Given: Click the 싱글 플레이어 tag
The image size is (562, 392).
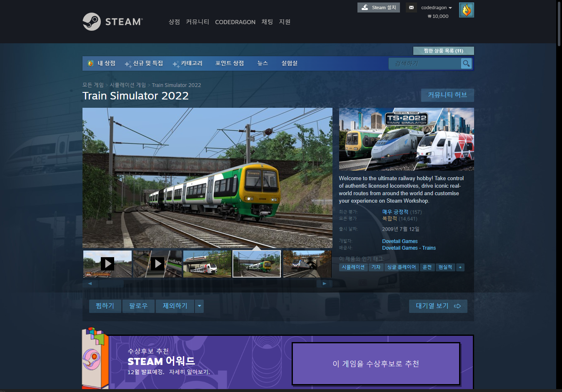Looking at the screenshot, I should pos(402,267).
